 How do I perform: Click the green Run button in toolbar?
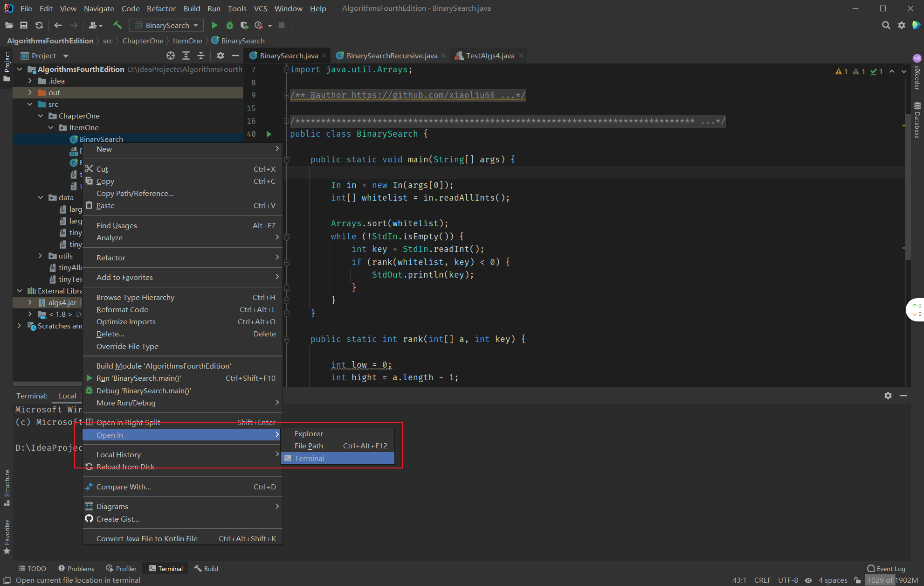[x=214, y=25]
